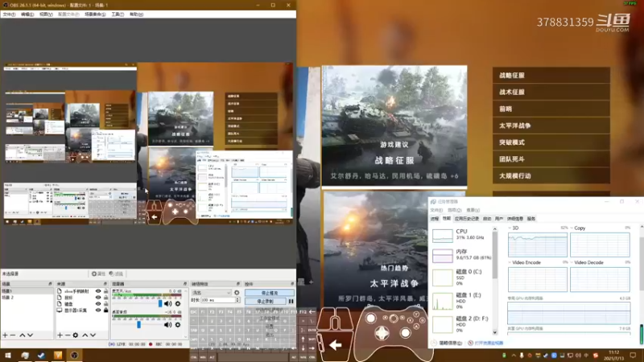This screenshot has height=362, width=644.
Task: Collapse the 3D graph dropdown in Task Manager
Action: [x=510, y=228]
